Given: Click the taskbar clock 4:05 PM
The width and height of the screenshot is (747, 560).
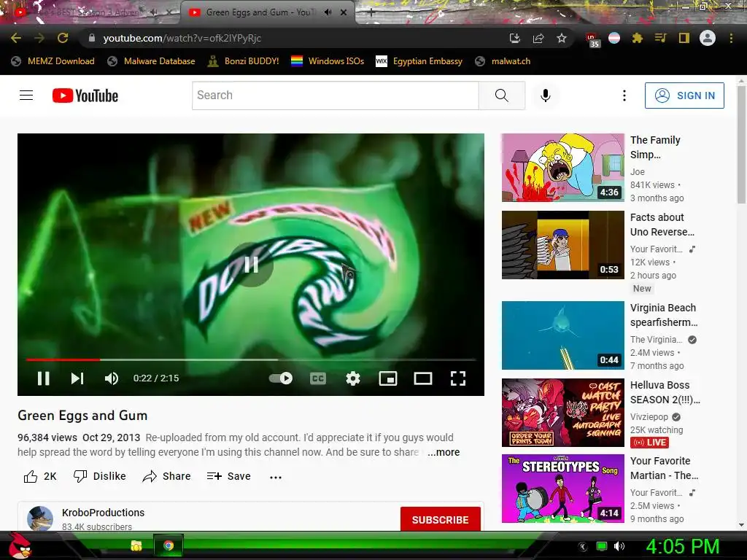Looking at the screenshot, I should coord(682,546).
